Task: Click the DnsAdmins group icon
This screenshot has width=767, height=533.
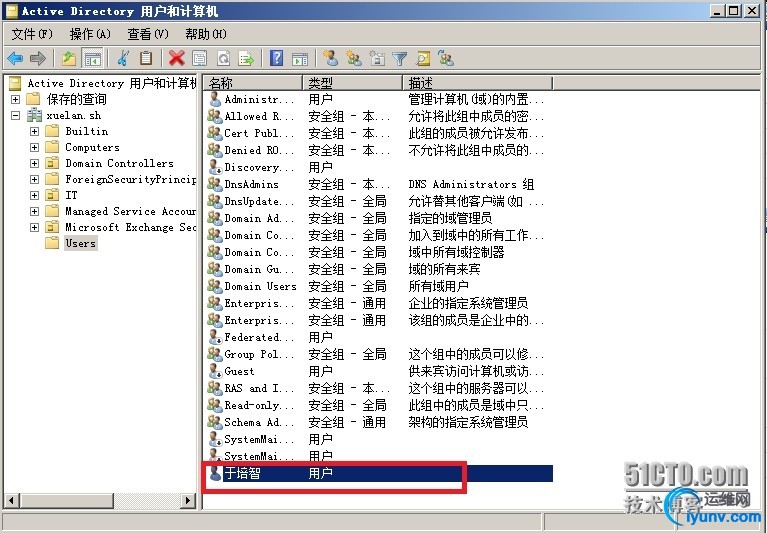Action: point(215,184)
